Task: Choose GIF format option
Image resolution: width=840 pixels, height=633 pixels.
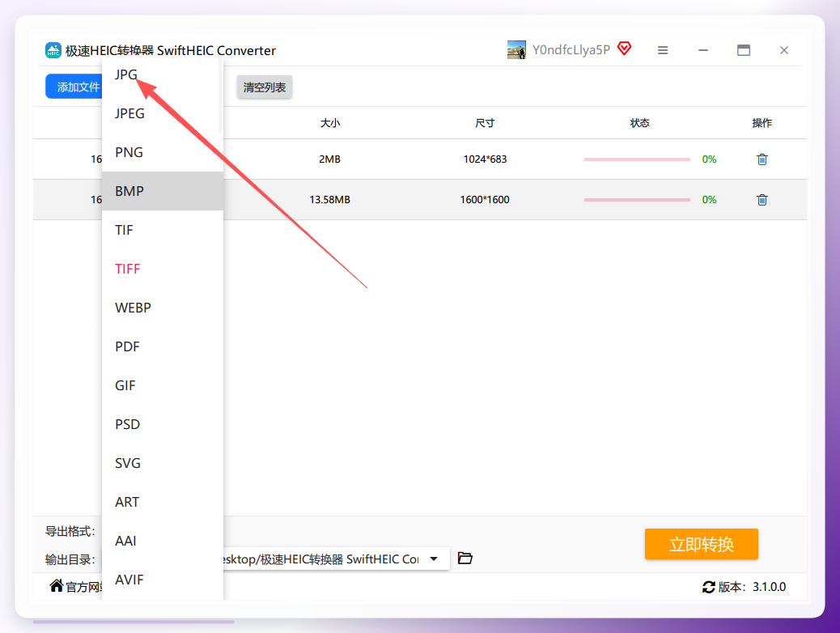Action: coord(163,385)
